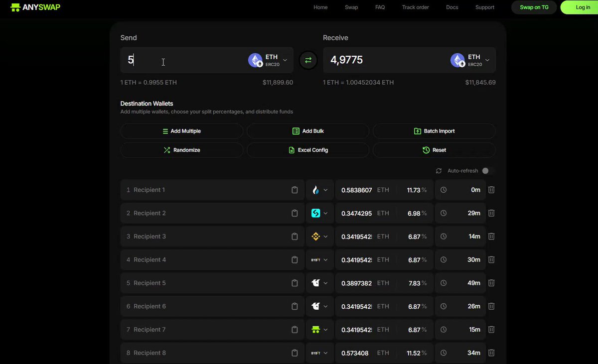Viewport: 598px width, 364px height.
Task: Click the Batch Import button
Action: [x=434, y=131]
